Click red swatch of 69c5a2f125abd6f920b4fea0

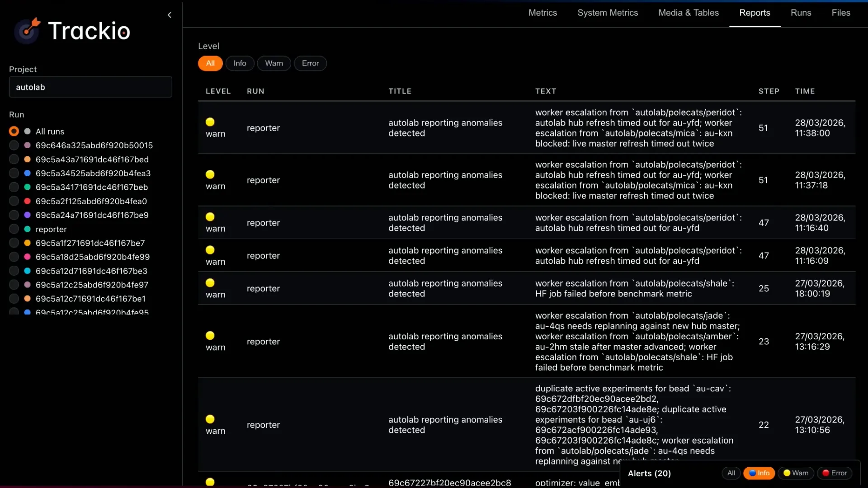(x=27, y=201)
